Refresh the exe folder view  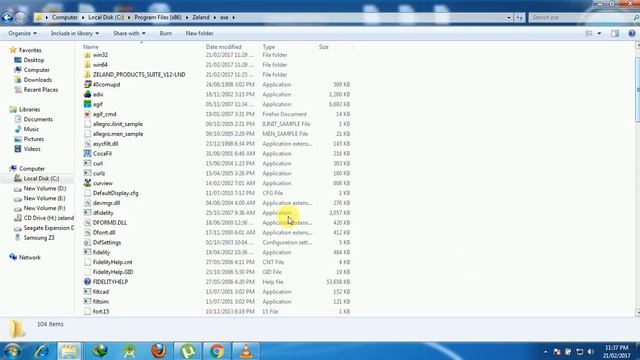[519, 18]
